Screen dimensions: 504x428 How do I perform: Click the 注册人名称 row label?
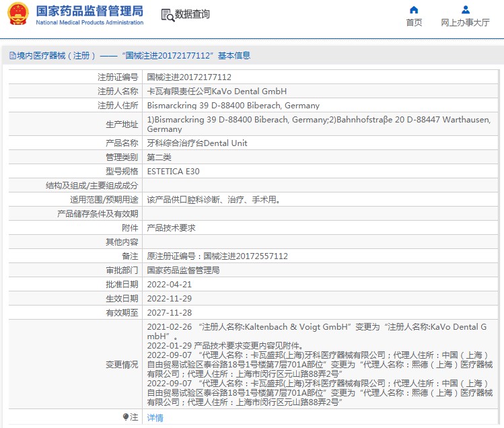point(118,92)
